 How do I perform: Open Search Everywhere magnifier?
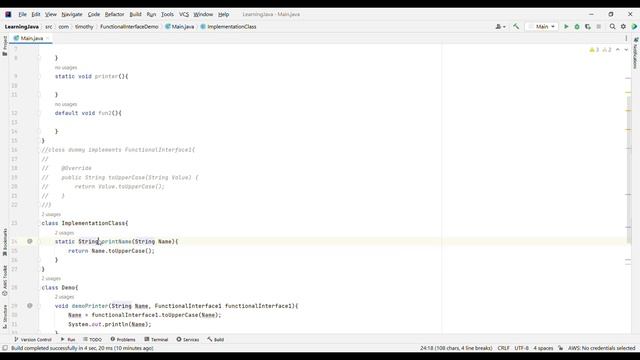point(612,27)
